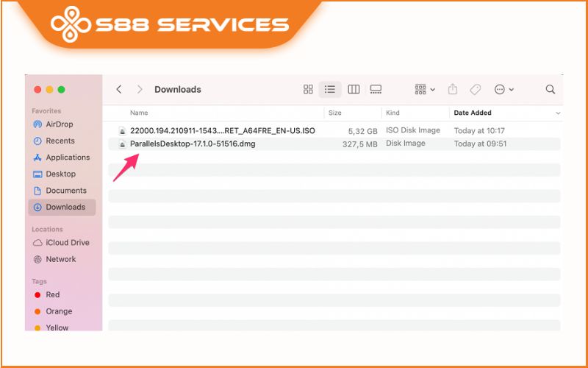Sort by the Date Added column header
This screenshot has width=588, height=368.
pyautogui.click(x=473, y=113)
